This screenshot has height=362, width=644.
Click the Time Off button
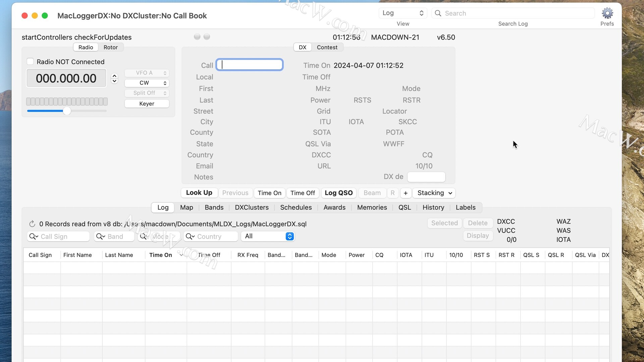point(303,193)
